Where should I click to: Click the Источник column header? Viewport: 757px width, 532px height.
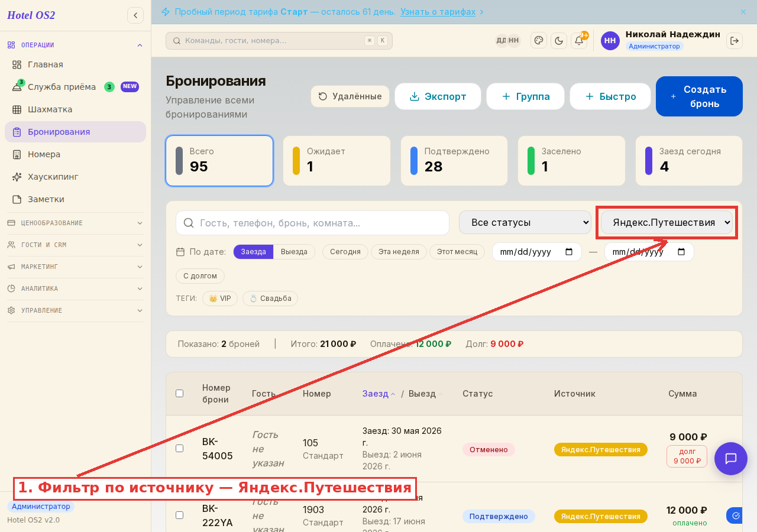point(575,394)
